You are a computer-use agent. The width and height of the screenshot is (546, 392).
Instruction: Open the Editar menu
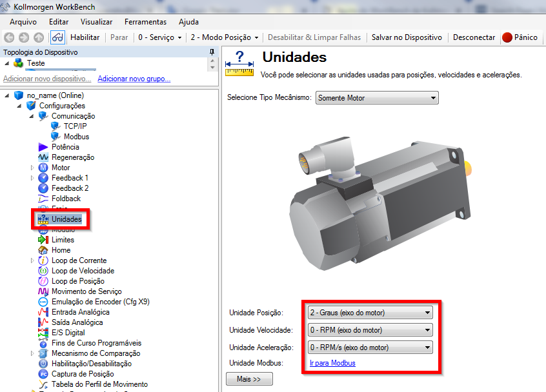59,21
